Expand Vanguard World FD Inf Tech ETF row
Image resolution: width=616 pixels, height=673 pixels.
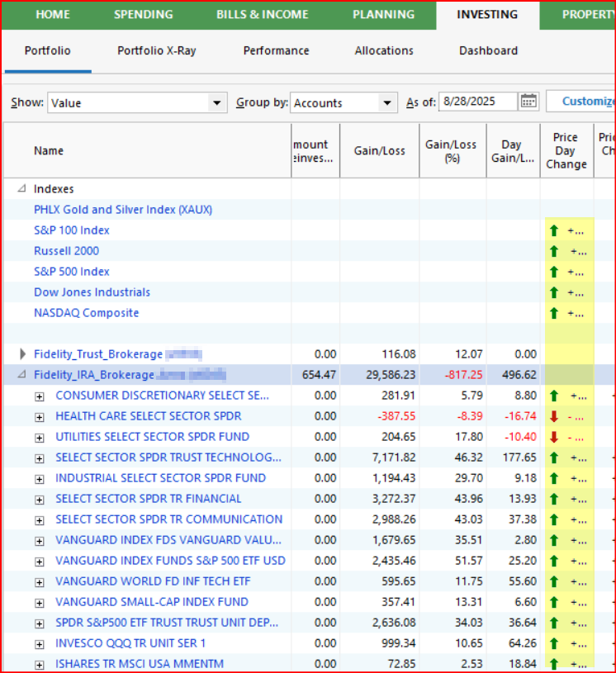[x=40, y=582]
